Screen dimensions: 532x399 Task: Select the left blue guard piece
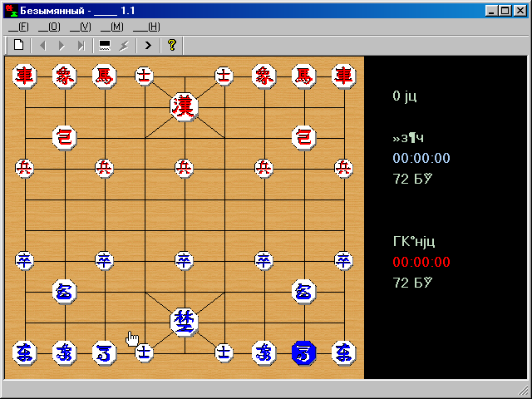point(145,352)
